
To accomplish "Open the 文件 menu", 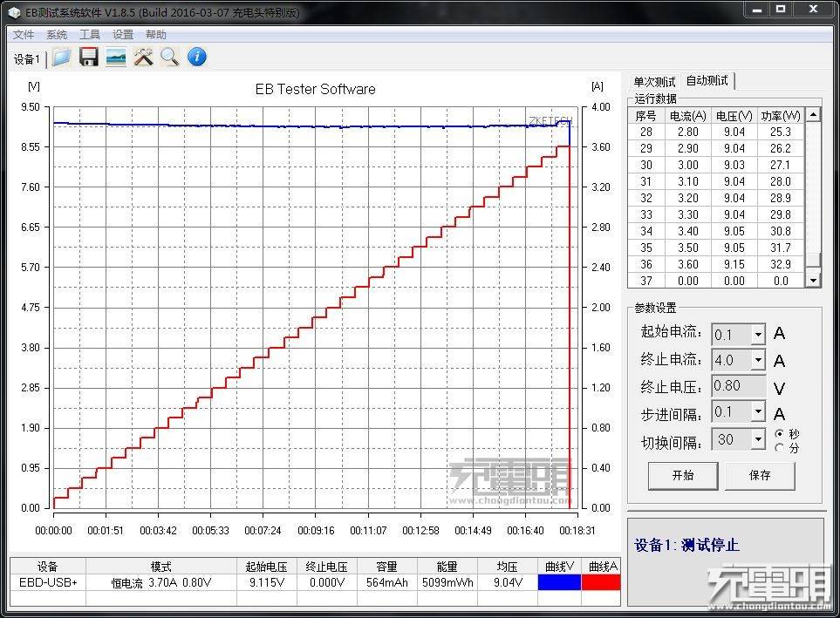I will [24, 34].
